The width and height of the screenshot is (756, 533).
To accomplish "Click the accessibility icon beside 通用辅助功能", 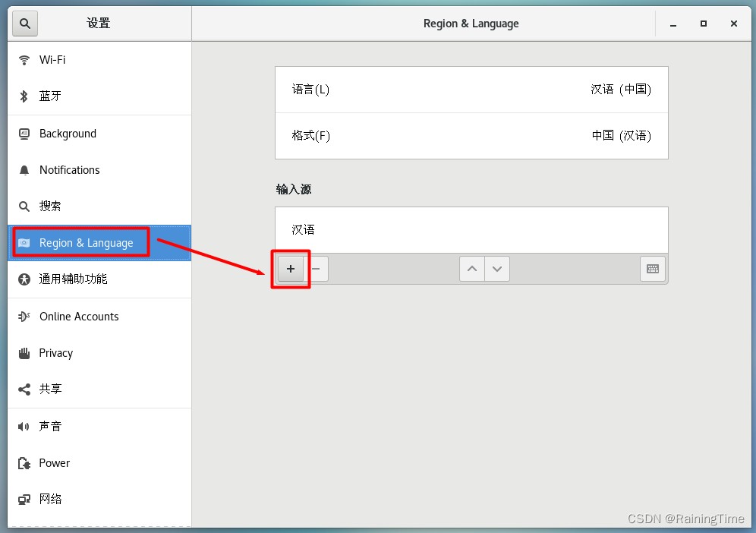I will (x=24, y=279).
